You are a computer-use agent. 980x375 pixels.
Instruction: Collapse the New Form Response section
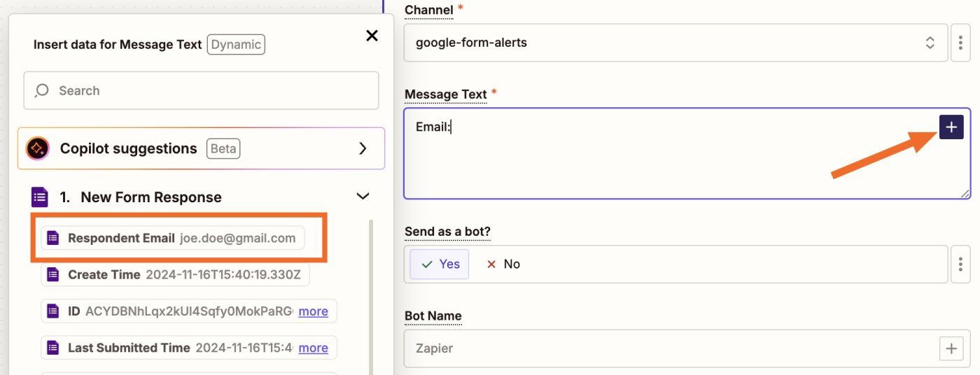pos(363,197)
